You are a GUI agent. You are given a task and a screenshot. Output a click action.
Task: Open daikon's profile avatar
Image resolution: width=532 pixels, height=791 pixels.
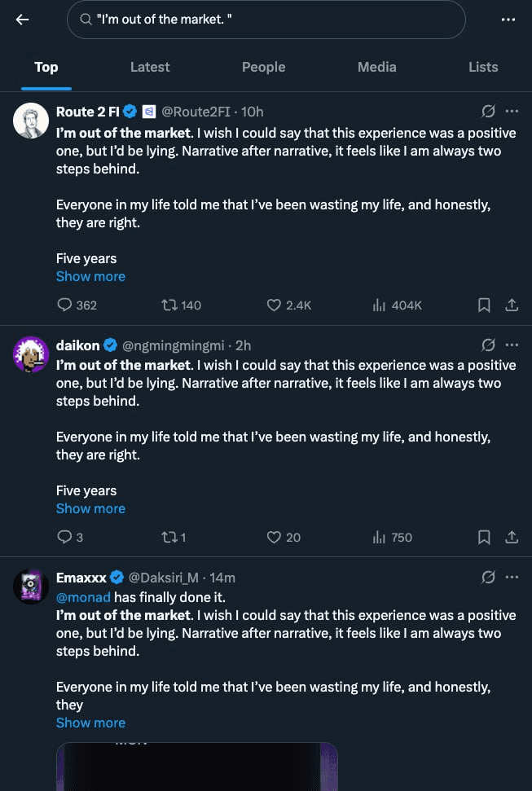[31, 354]
